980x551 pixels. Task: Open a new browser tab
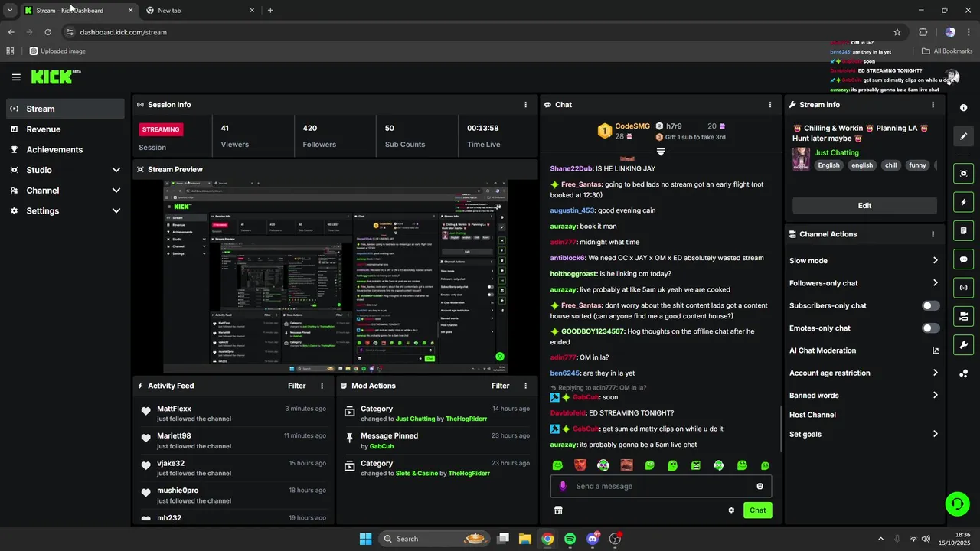pyautogui.click(x=270, y=11)
